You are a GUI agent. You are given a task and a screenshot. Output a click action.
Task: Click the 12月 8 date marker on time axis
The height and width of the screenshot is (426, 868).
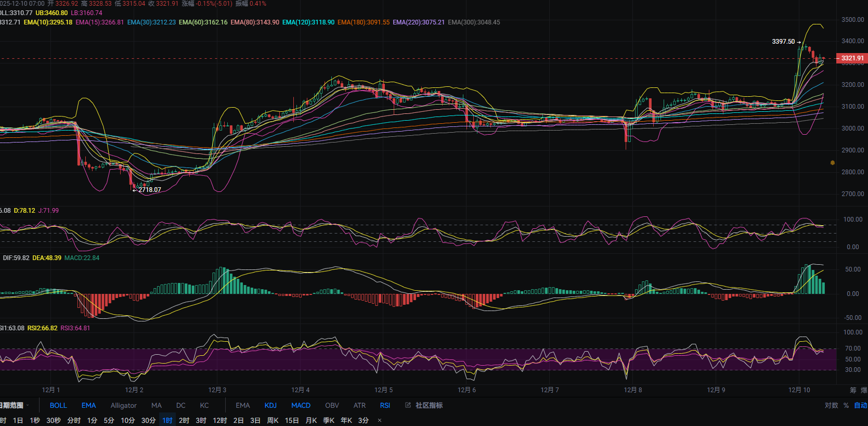pos(633,390)
